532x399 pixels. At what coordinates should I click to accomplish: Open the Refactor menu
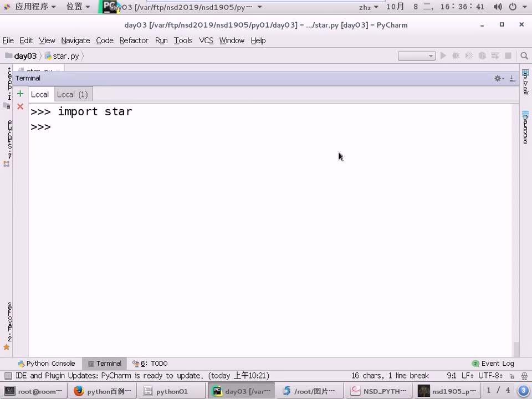point(134,40)
